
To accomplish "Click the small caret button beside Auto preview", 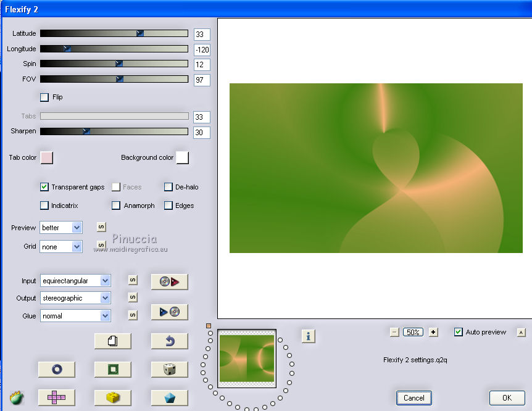I will point(521,332).
